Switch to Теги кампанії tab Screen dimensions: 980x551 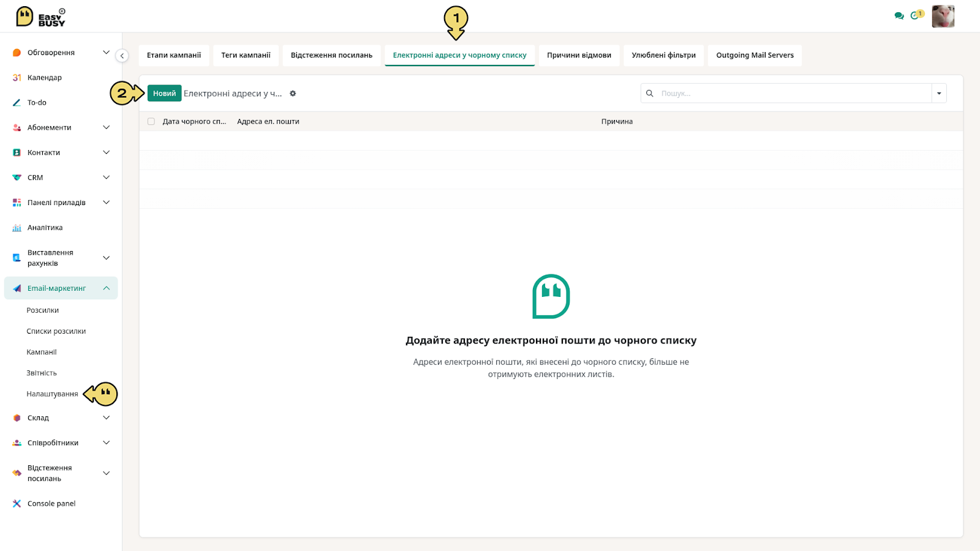click(246, 55)
